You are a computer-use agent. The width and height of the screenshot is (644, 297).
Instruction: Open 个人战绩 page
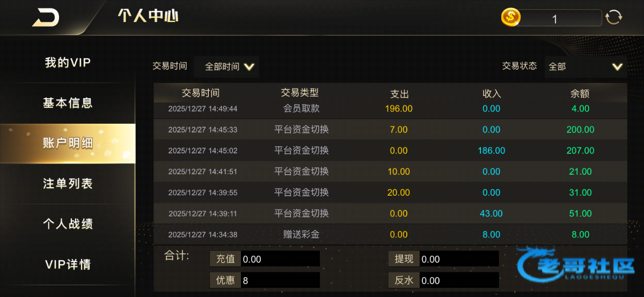click(68, 224)
